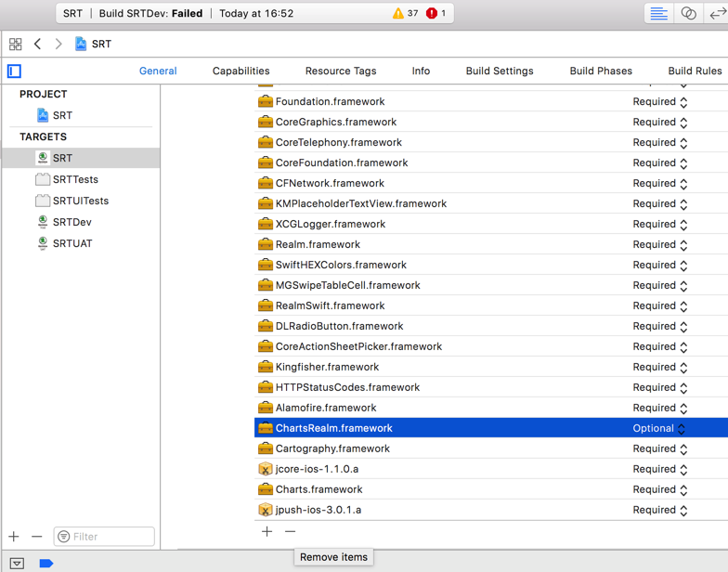Click the yellow warnings indicator
728x572 pixels.
coord(405,13)
